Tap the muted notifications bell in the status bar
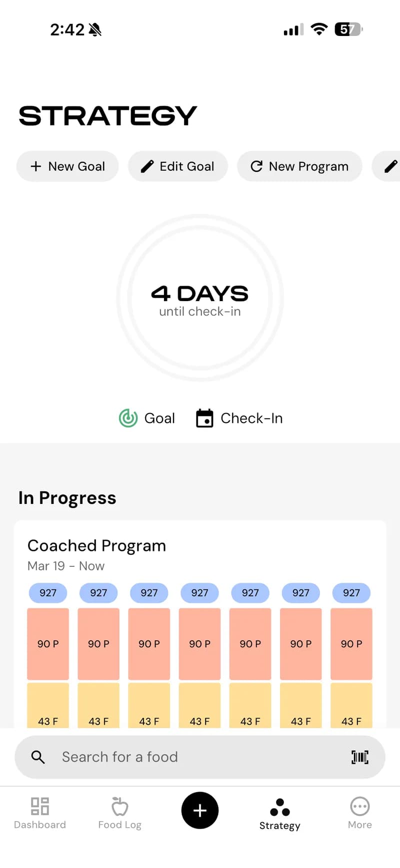The height and width of the screenshot is (868, 400). point(94,30)
